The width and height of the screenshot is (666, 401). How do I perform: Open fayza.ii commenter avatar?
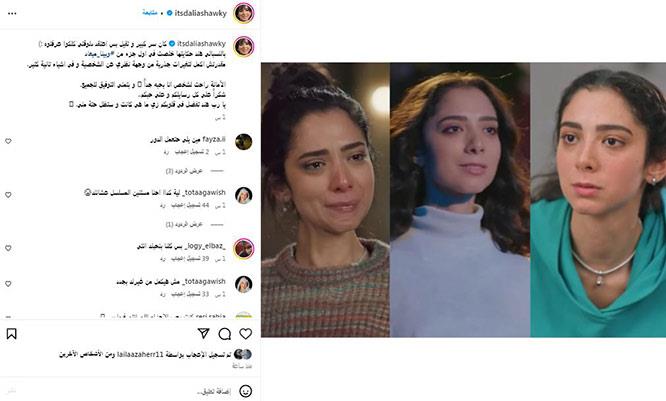[244, 142]
